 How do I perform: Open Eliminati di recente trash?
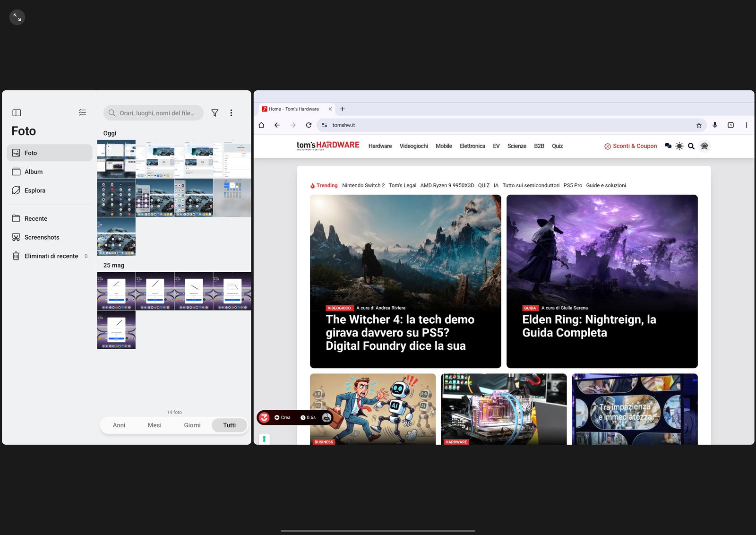[x=50, y=256]
